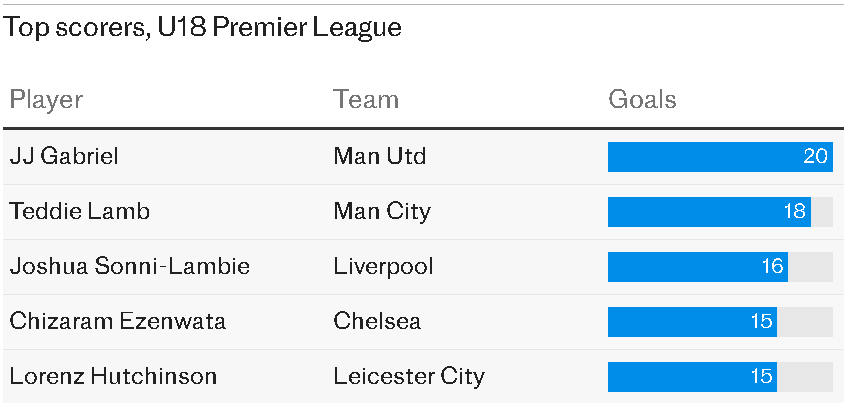Click Joshua Sonni-Lambie in the table
The image size is (849, 405).
[x=129, y=266]
